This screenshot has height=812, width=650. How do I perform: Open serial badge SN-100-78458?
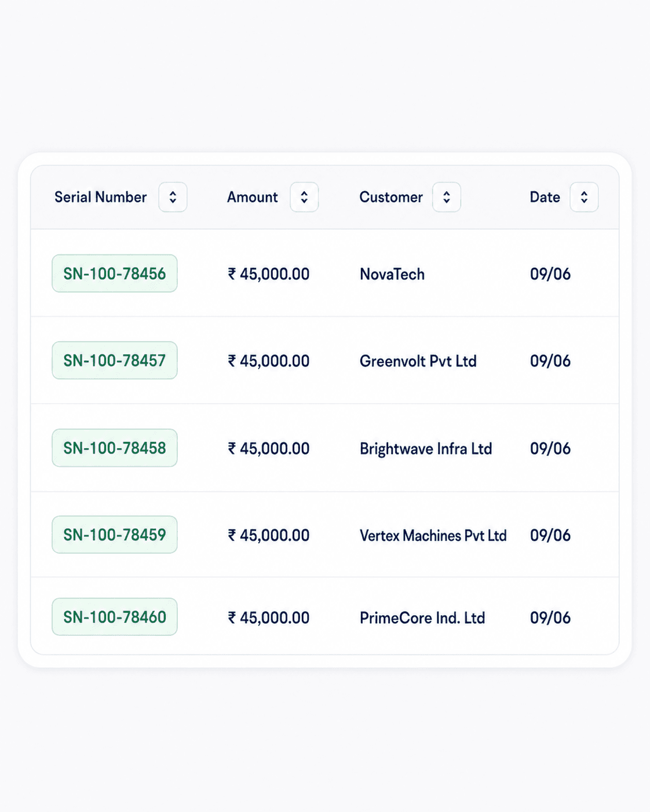tap(115, 448)
